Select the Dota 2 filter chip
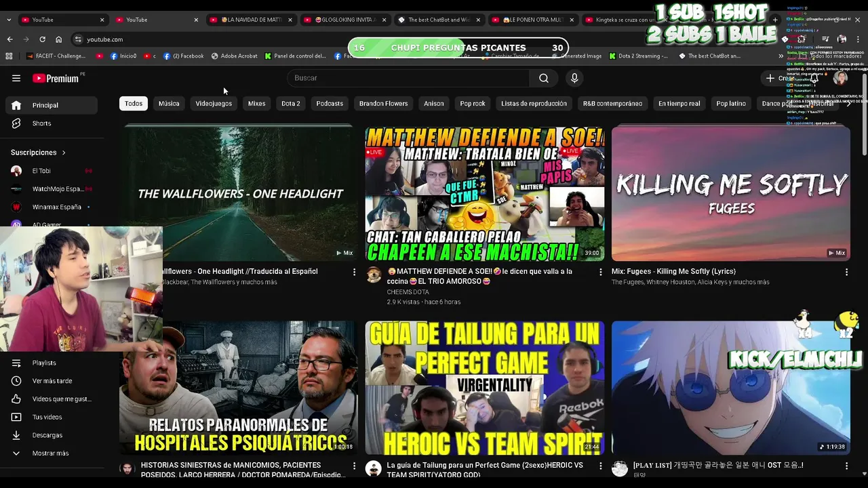Image resolution: width=868 pixels, height=488 pixels. coord(291,104)
